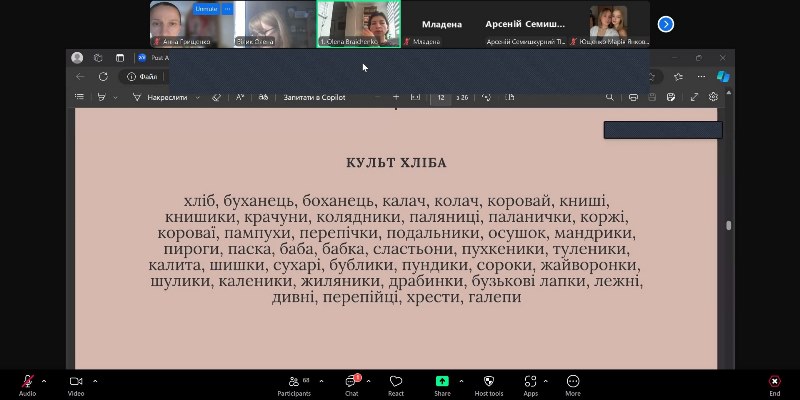Click the word хліб in the list
Viewport: 800px width, 400px height.
point(201,201)
